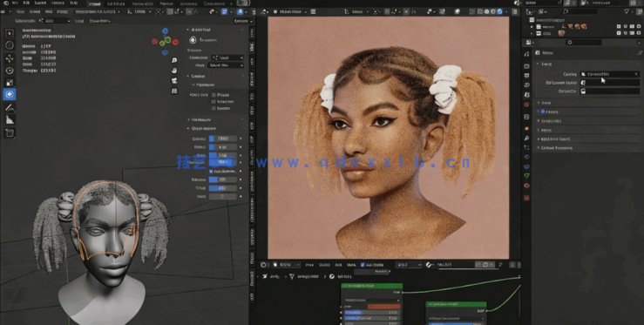This screenshot has width=644, height=325.
Task: Select the Annotate pencil tool
Action: (10, 108)
